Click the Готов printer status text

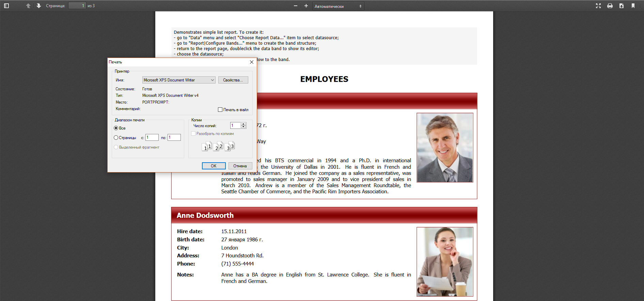tap(147, 89)
